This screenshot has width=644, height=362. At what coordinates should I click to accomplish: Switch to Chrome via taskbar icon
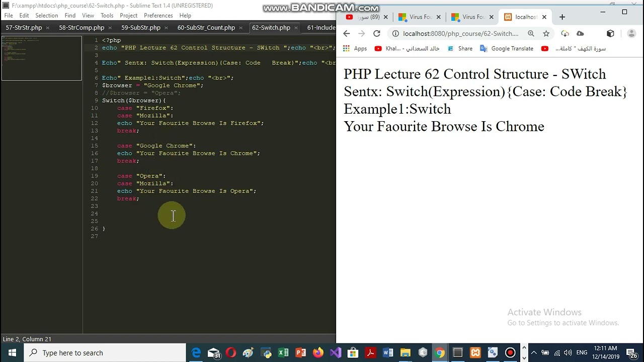[x=440, y=353]
